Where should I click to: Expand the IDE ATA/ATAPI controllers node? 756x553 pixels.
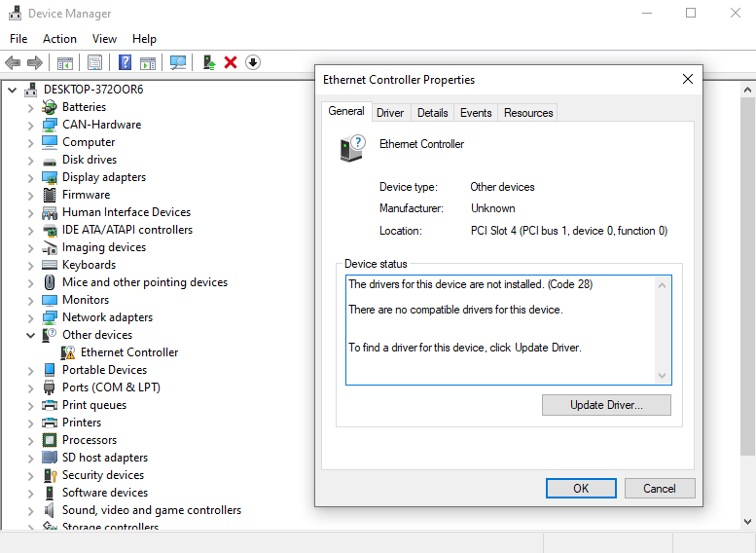point(31,230)
